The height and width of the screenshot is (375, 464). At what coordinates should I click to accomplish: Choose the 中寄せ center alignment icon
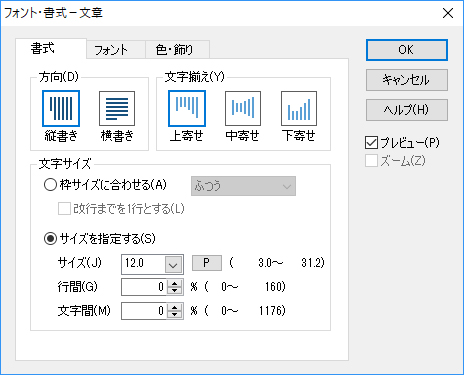tap(243, 109)
